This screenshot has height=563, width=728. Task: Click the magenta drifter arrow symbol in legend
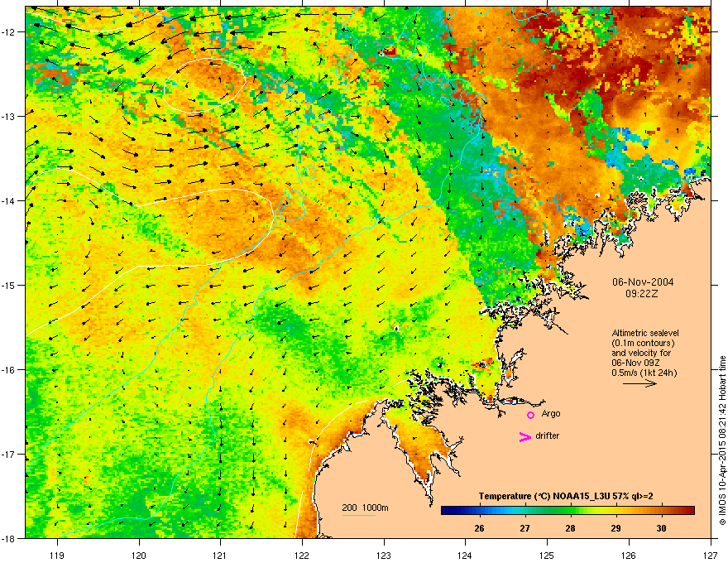(524, 436)
